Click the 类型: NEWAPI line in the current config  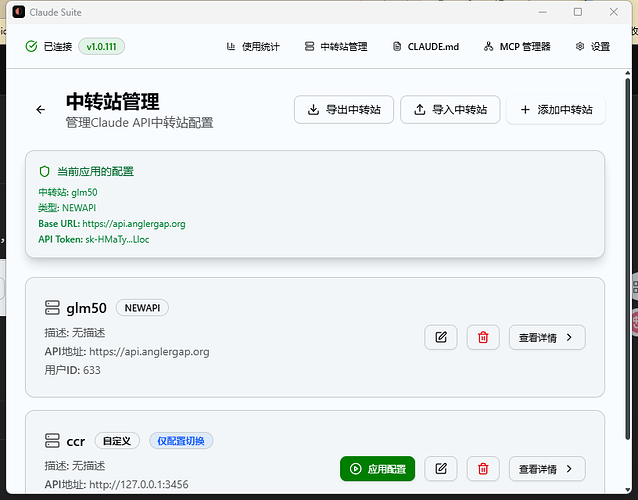(x=67, y=208)
